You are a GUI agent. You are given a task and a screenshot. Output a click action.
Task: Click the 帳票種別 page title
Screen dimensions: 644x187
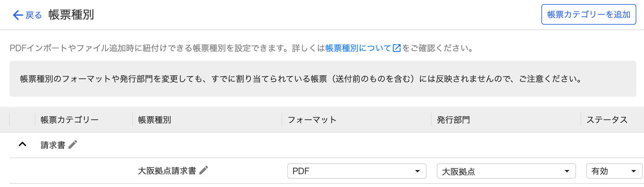pyautogui.click(x=71, y=15)
